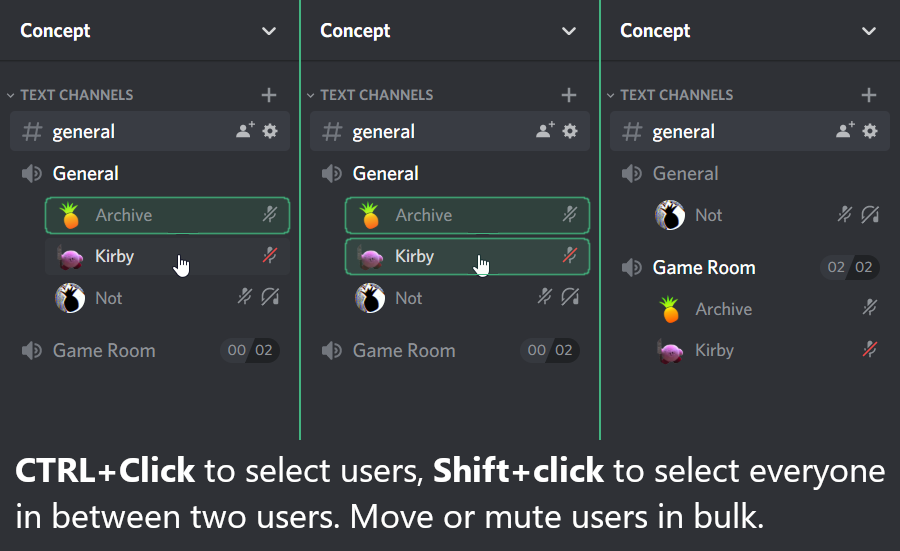Viewport: 900px width, 551px height.
Task: Open settings gear for general in left panel
Action: click(x=270, y=131)
